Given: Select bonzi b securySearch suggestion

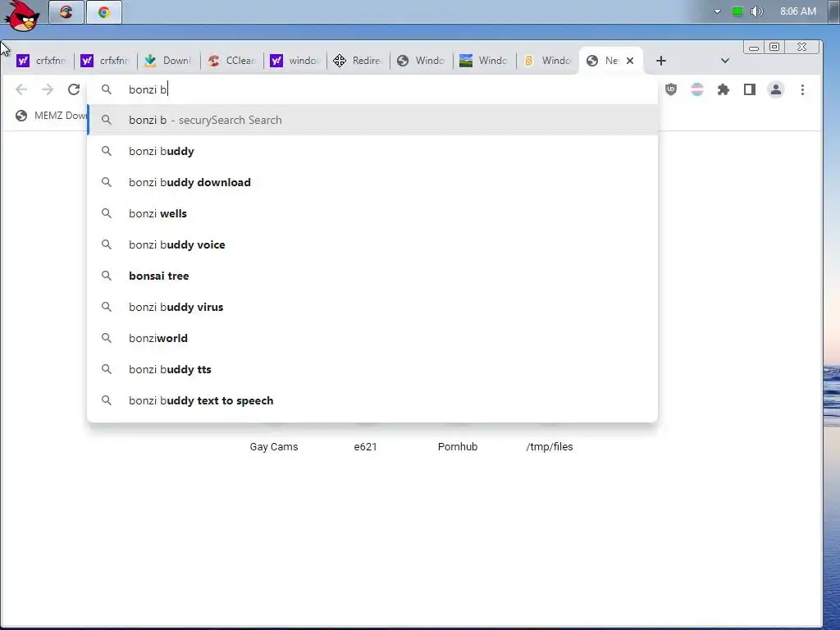Looking at the screenshot, I should point(372,120).
